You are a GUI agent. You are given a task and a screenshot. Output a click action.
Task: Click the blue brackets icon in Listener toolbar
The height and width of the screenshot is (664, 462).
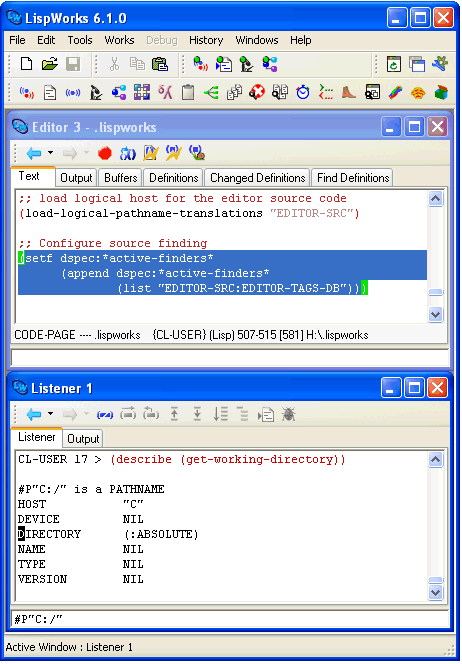[x=105, y=415]
